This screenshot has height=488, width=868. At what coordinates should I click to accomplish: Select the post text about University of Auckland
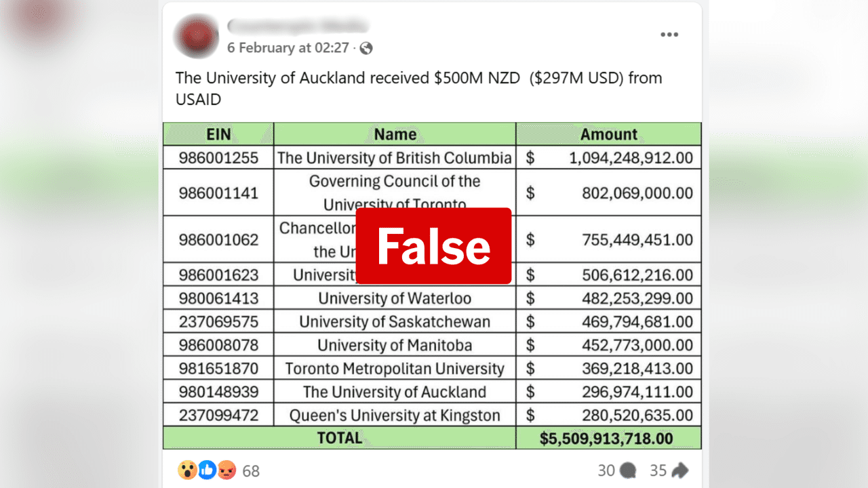tap(418, 88)
